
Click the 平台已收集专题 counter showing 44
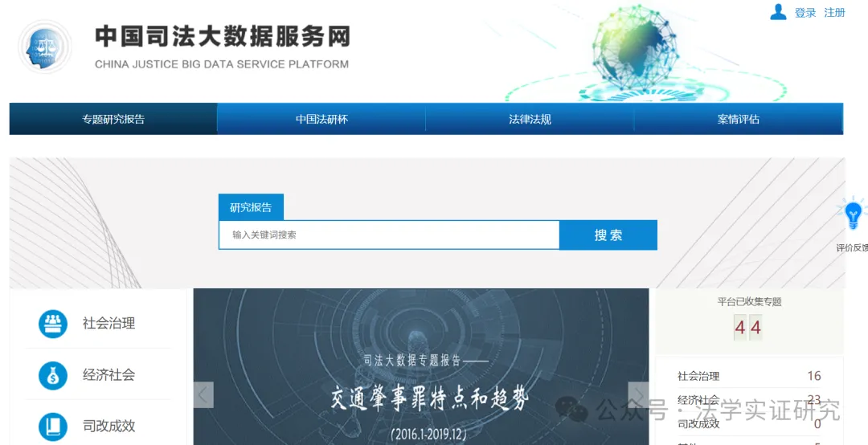tap(748, 328)
